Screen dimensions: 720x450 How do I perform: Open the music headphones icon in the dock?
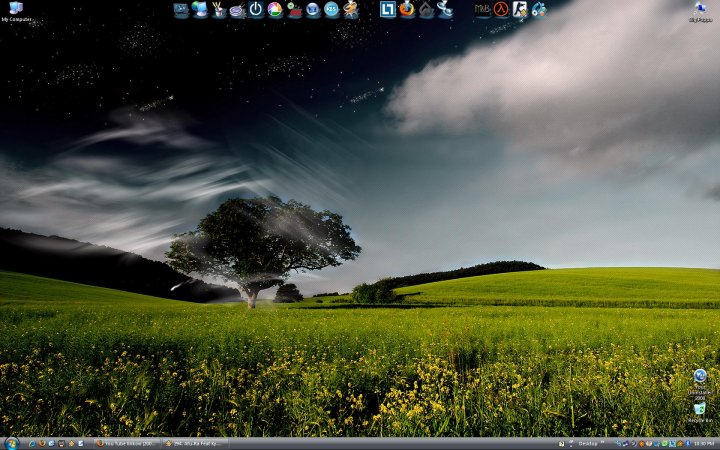[539, 9]
